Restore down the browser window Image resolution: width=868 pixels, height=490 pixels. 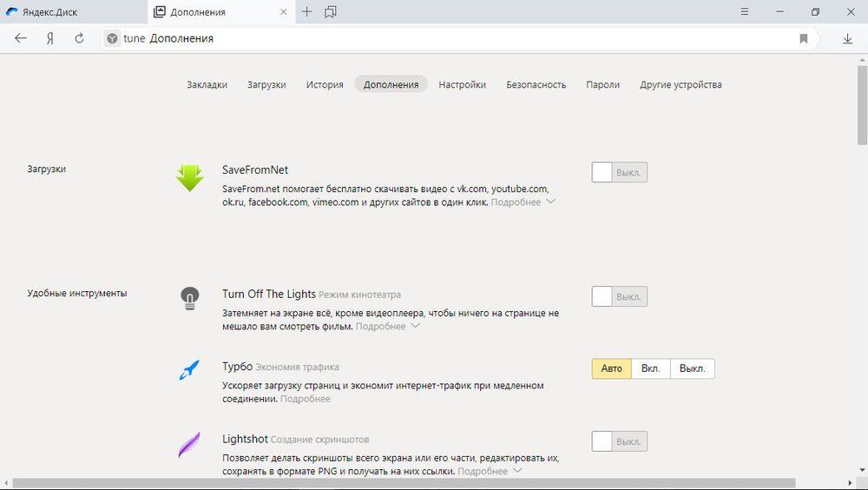click(x=815, y=11)
